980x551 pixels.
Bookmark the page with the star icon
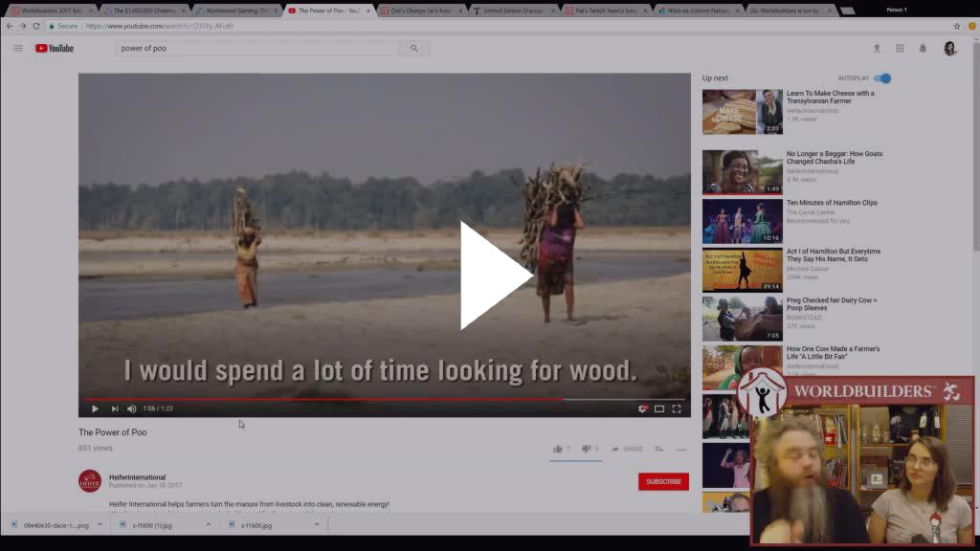(x=956, y=26)
